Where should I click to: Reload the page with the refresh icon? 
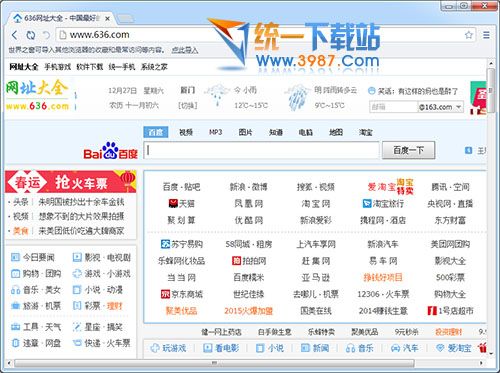pyautogui.click(x=31, y=35)
